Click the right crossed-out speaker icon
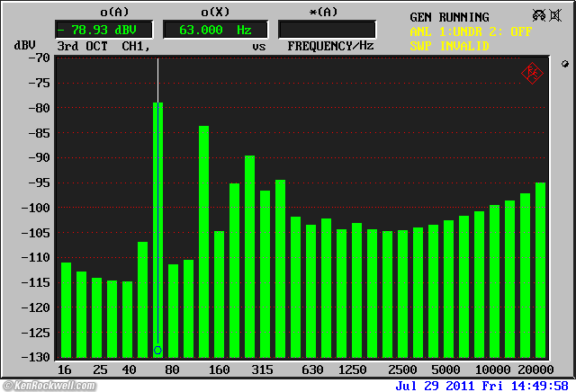 [x=559, y=15]
